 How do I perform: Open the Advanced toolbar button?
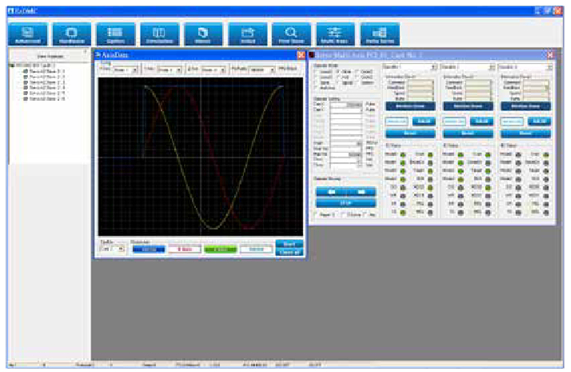point(28,34)
